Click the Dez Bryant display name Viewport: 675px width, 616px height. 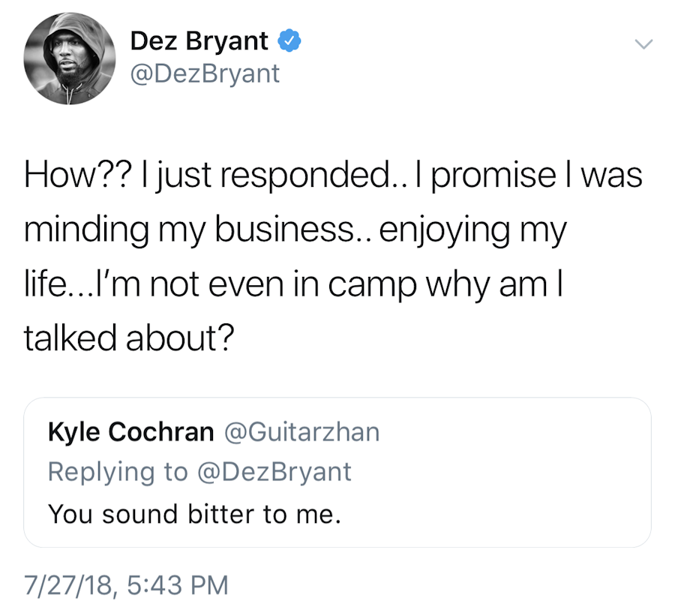199,41
